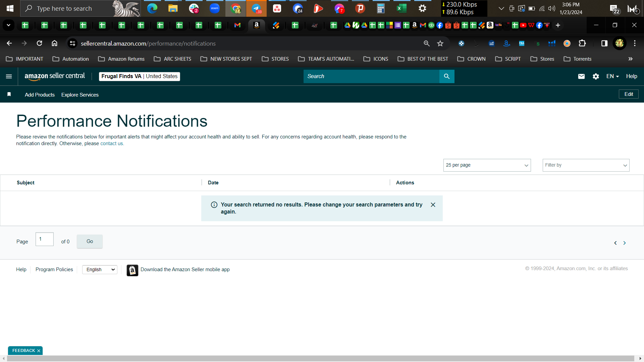Open the messages envelope icon
The height and width of the screenshot is (362, 644).
[581, 76]
